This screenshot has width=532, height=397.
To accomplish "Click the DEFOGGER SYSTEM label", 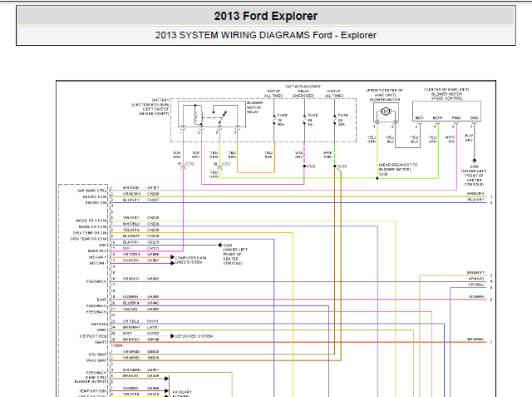I will point(194,336).
